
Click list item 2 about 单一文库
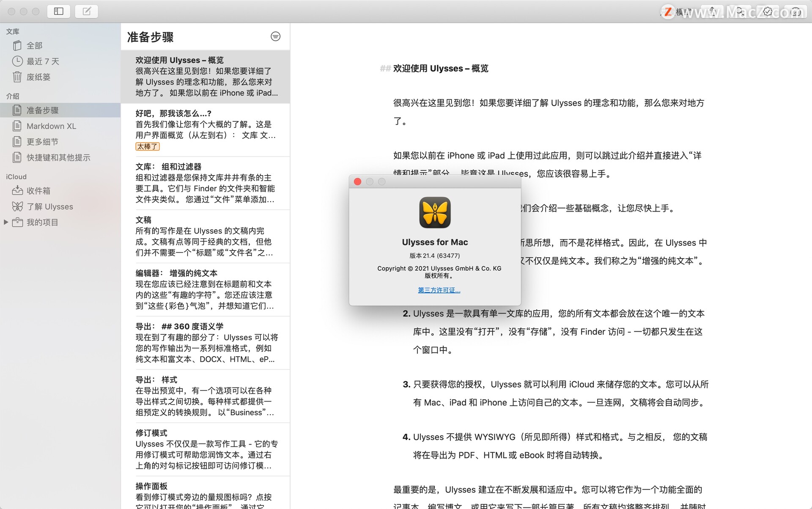coord(554,332)
